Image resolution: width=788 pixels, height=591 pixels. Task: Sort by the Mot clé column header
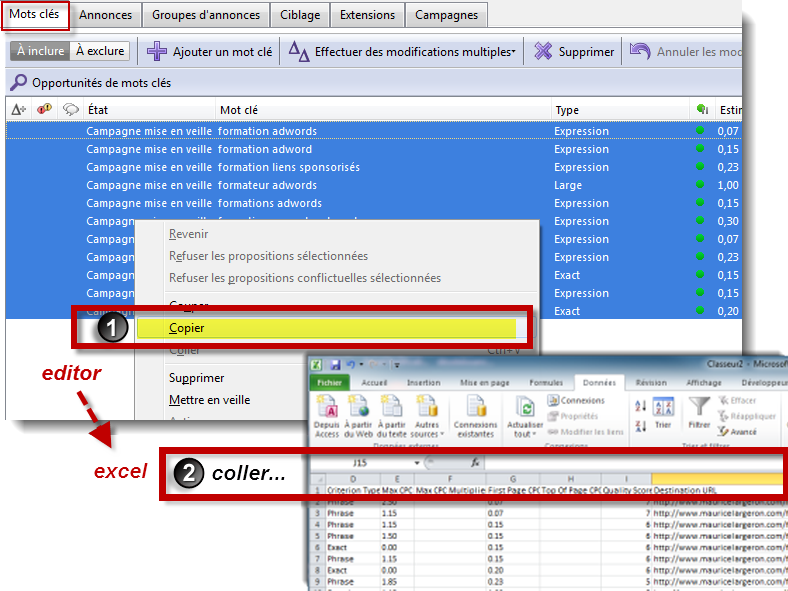click(384, 110)
